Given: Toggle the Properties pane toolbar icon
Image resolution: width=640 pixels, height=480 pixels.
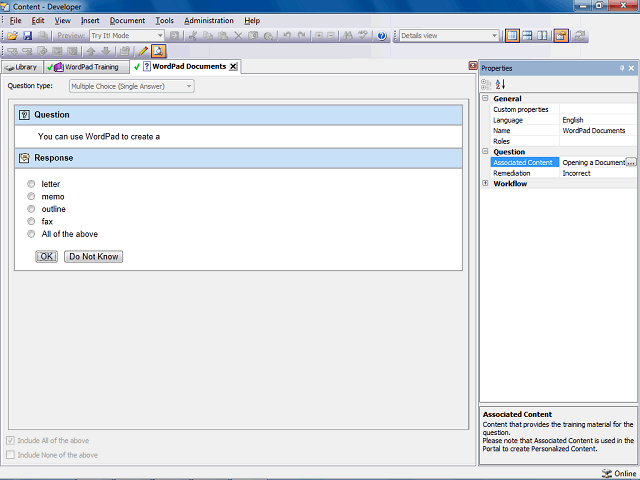Looking at the screenshot, I should pos(561,36).
